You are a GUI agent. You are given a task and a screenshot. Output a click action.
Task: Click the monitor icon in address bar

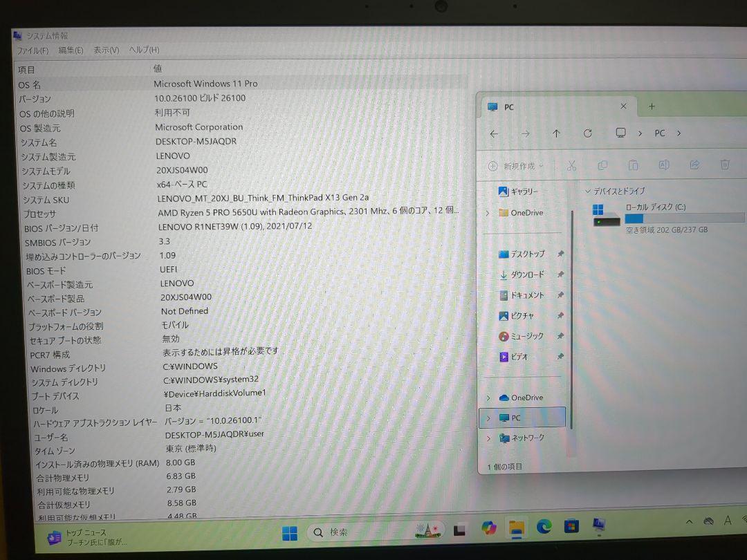(620, 133)
